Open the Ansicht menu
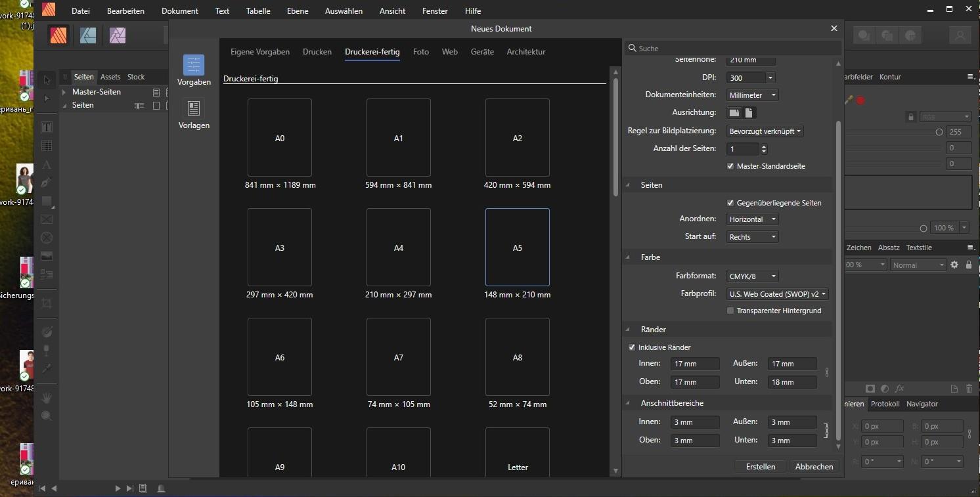 392,11
